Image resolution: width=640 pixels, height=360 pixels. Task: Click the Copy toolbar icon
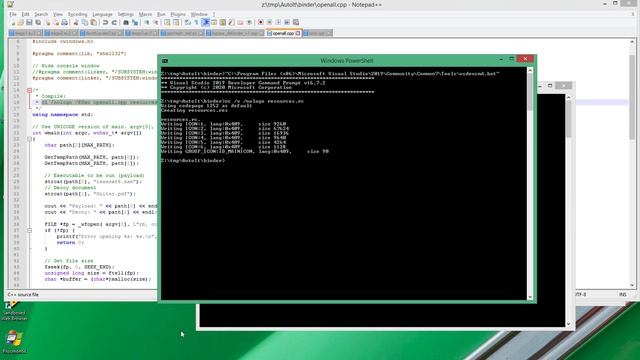(x=85, y=22)
